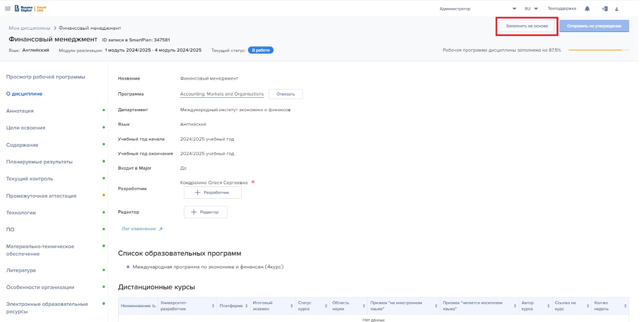Open the RU language dropdown
The image size is (644, 322).
(531, 9)
